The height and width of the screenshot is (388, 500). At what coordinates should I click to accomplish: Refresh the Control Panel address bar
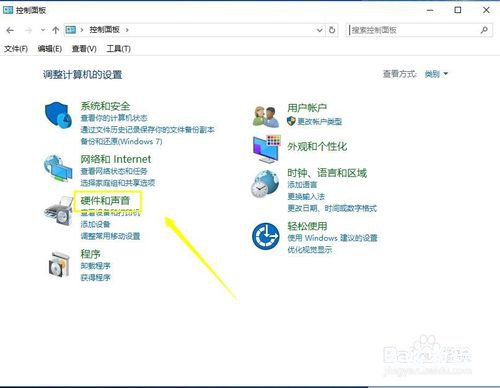(332, 30)
